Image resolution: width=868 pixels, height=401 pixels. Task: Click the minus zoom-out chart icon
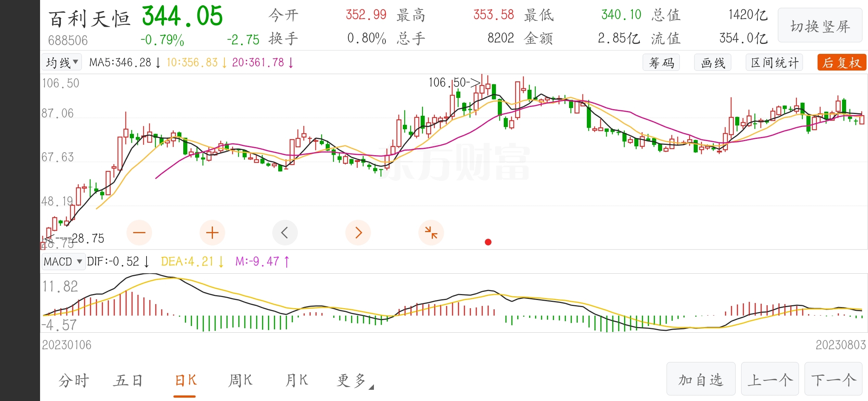pos(139,233)
